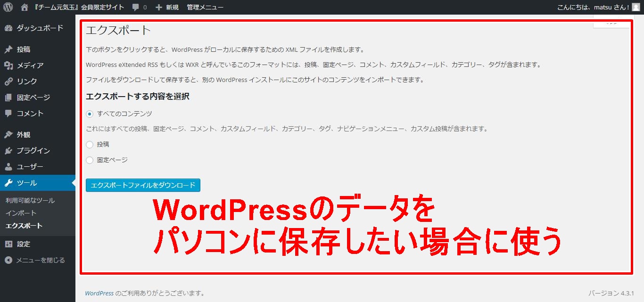The image size is (644, 302).
Task: Go to インポート submenu
Action: point(21,213)
